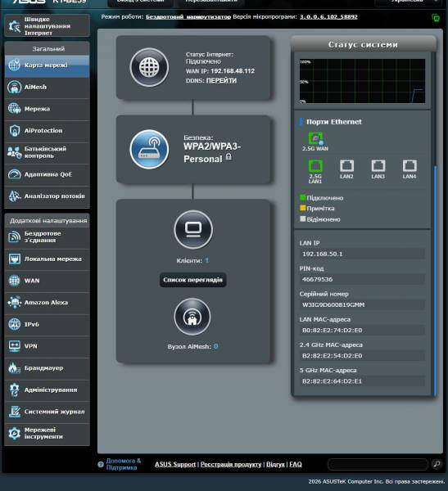Click the 2.5G LAN1 port icon

click(315, 166)
